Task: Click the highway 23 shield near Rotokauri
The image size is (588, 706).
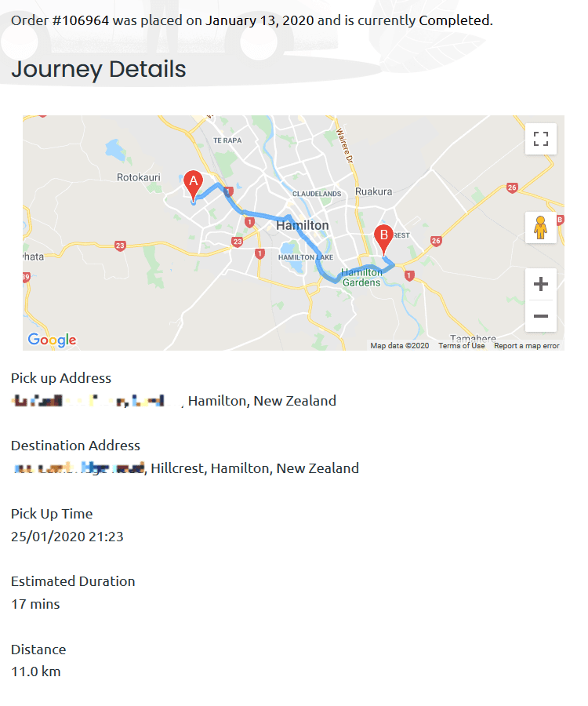Action: [x=120, y=246]
